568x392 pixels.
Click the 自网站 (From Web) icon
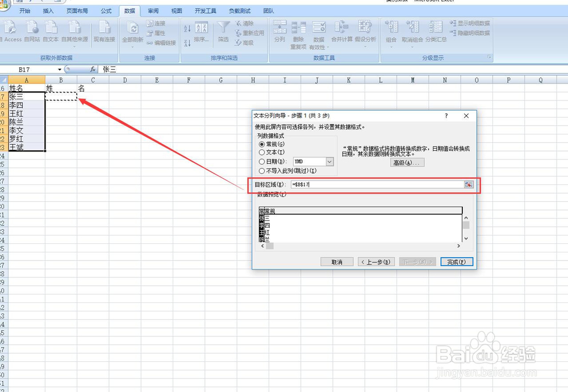pos(32,32)
